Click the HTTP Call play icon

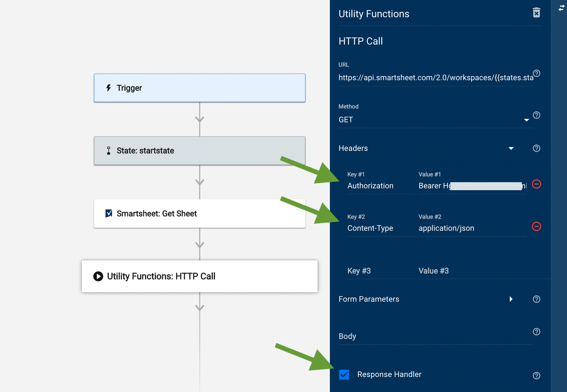[98, 276]
